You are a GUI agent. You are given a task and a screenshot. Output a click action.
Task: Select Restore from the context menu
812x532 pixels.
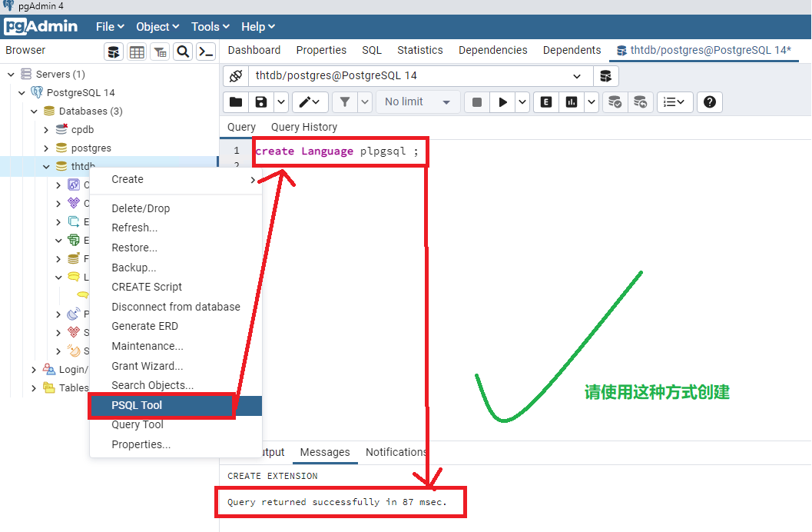(x=134, y=247)
